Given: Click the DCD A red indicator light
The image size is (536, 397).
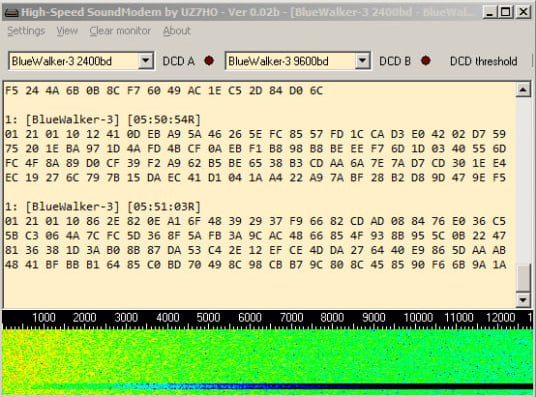Looking at the screenshot, I should (x=209, y=61).
